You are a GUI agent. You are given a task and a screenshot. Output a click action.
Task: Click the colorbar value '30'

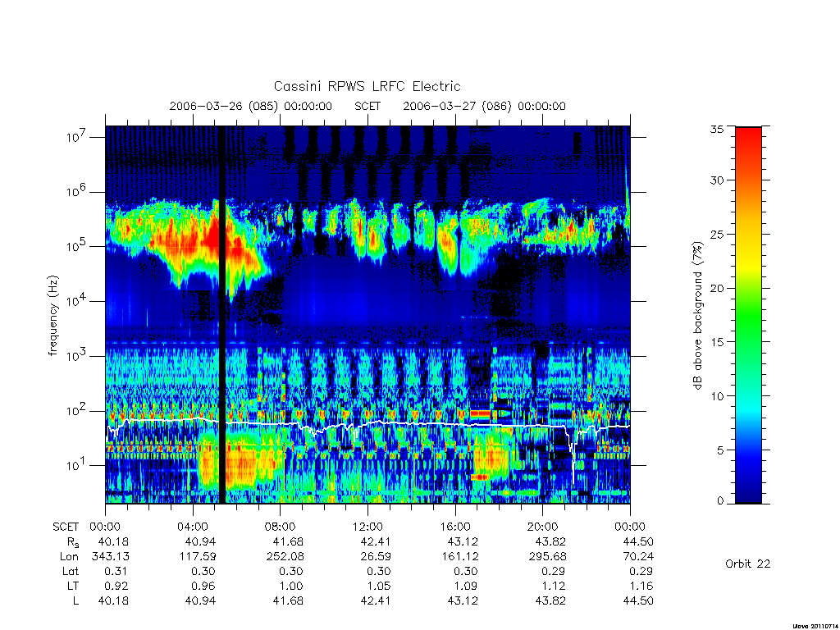click(716, 180)
